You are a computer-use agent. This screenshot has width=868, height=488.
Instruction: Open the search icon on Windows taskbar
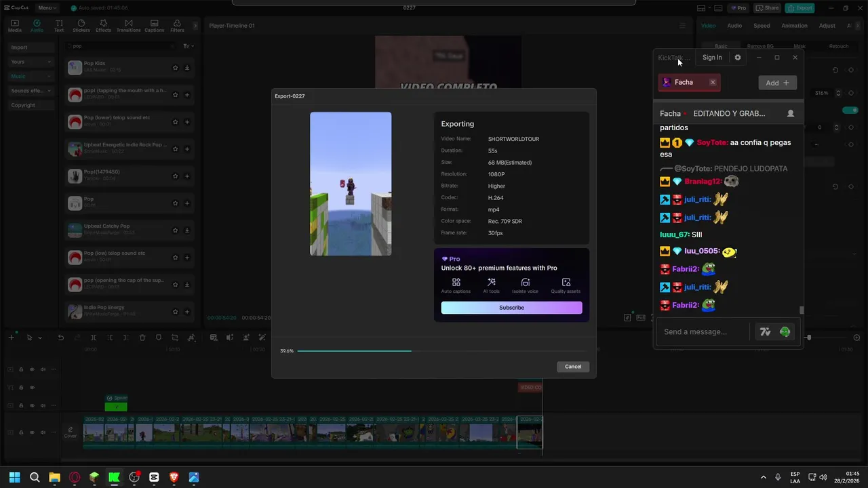coord(35,477)
